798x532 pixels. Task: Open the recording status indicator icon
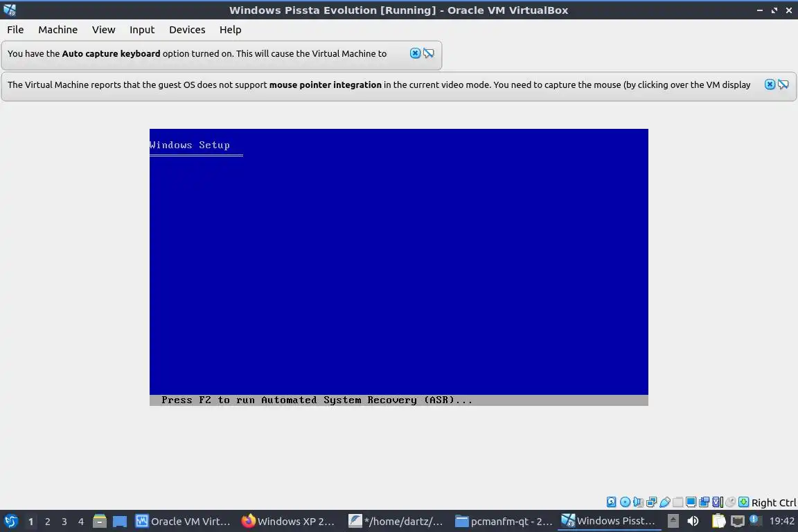pos(704,502)
